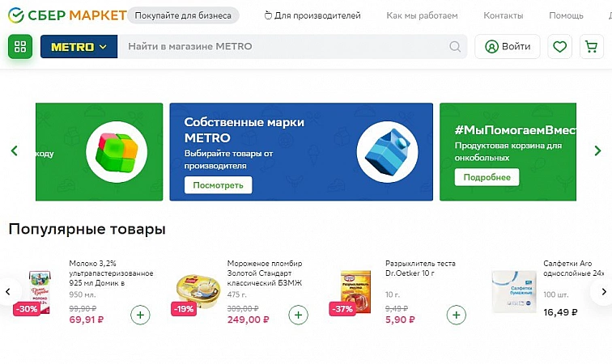The image size is (612, 364).
Task: Expand the METRO store dropdown
Action: 79,47
